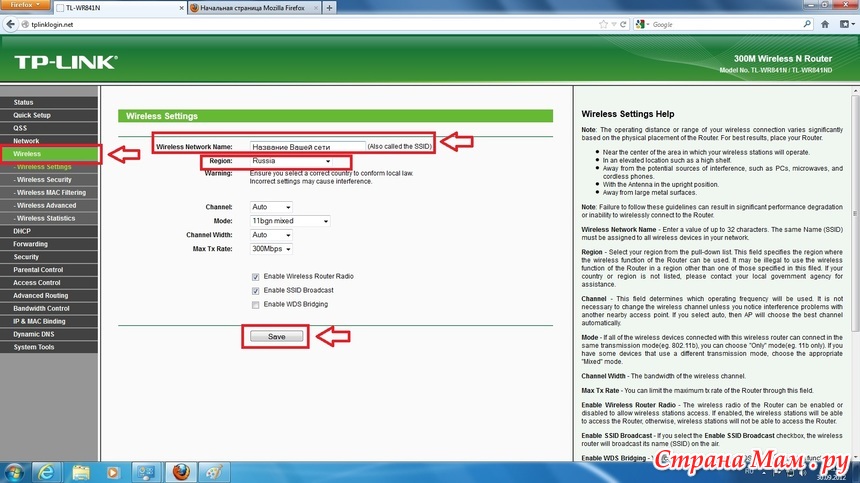
Task: Toggle Enable SSID Broadcast checkbox
Action: pyautogui.click(x=256, y=291)
